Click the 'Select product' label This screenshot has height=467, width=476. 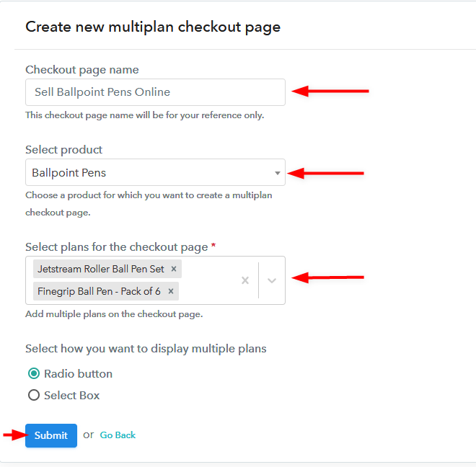coord(64,150)
